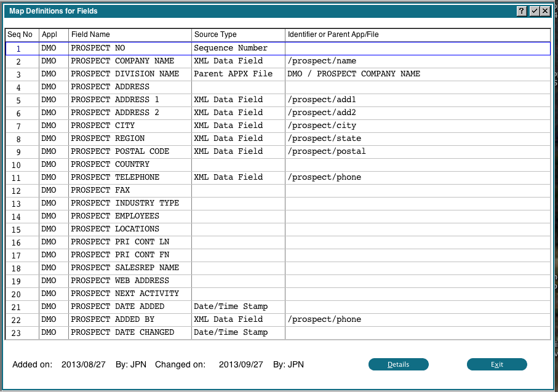
Task: Click the checkmark accept icon in title bar
Action: pos(535,11)
